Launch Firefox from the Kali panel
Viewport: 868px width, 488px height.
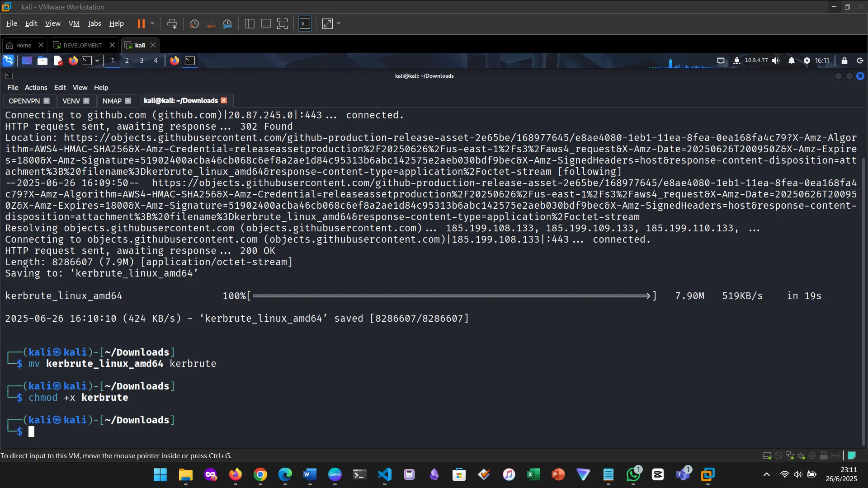pos(73,60)
